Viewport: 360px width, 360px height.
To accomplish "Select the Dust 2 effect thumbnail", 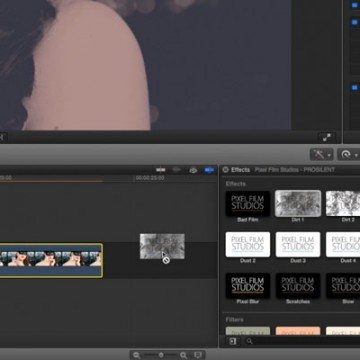I will click(248, 244).
